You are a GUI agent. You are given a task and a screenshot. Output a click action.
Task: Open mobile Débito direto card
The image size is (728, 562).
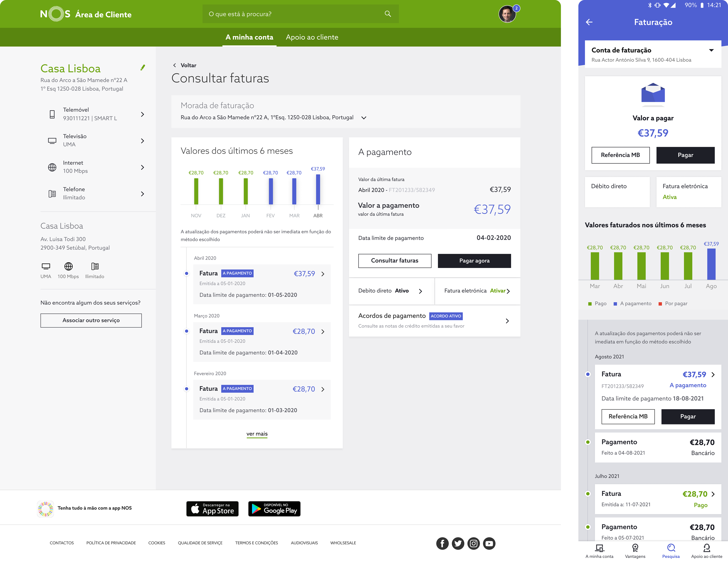click(617, 192)
